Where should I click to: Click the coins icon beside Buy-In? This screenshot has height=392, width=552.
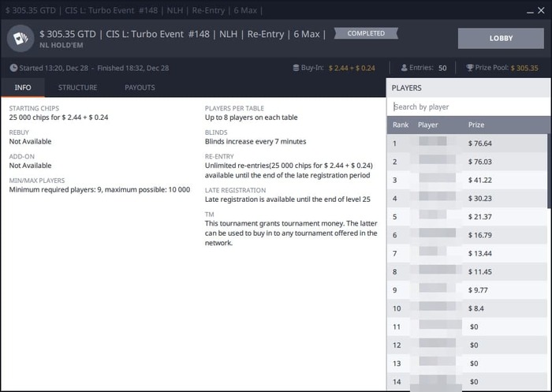point(296,68)
